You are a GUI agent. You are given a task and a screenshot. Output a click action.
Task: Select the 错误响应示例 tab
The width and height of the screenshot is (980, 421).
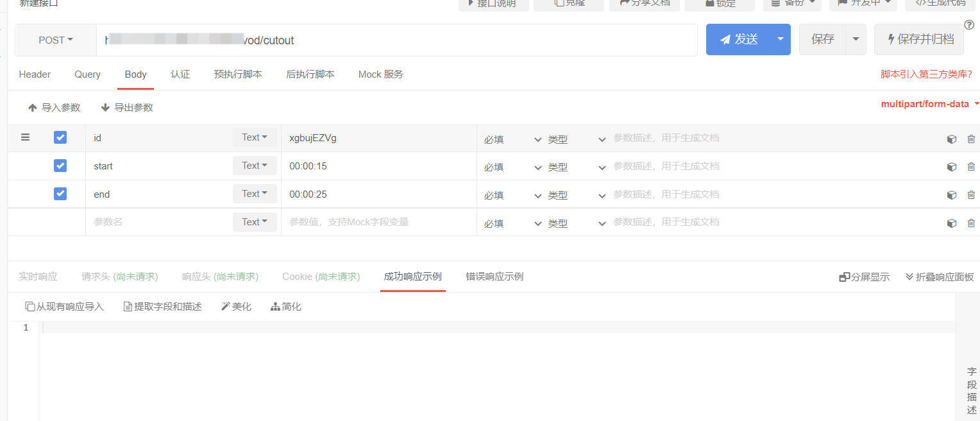[x=494, y=277]
